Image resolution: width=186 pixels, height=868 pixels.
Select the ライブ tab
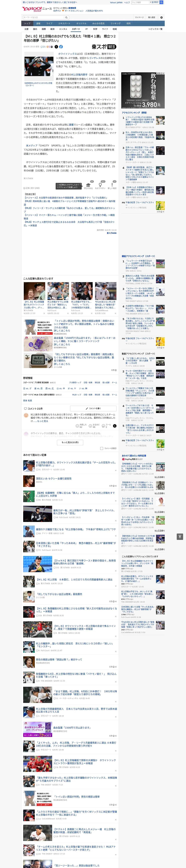tap(49, 23)
